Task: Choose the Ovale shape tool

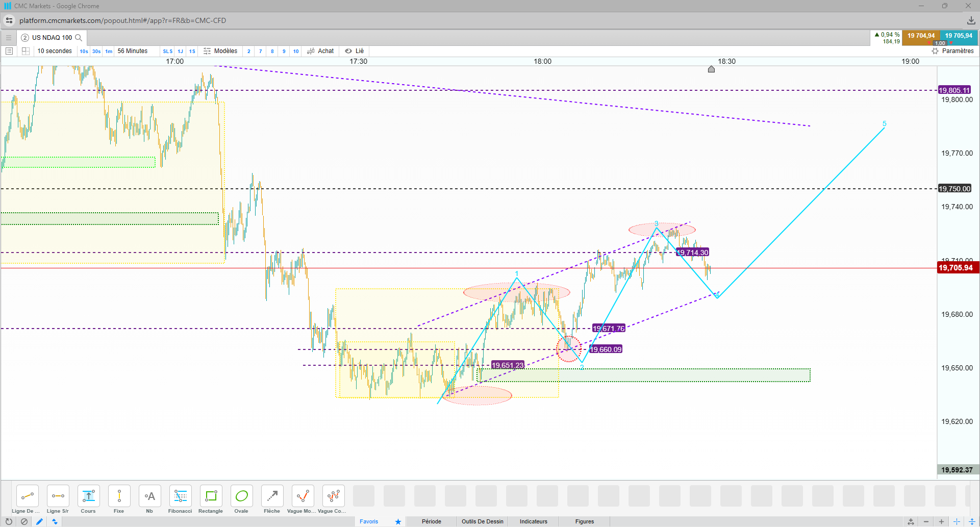Action: pyautogui.click(x=241, y=499)
